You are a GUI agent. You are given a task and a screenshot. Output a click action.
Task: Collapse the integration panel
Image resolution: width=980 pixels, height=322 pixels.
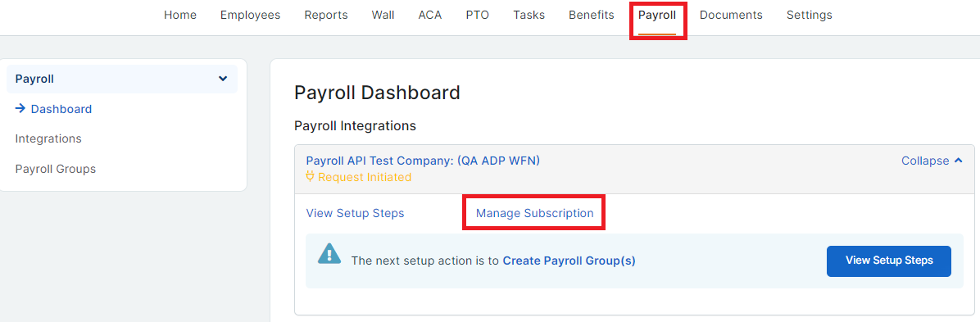click(x=932, y=161)
